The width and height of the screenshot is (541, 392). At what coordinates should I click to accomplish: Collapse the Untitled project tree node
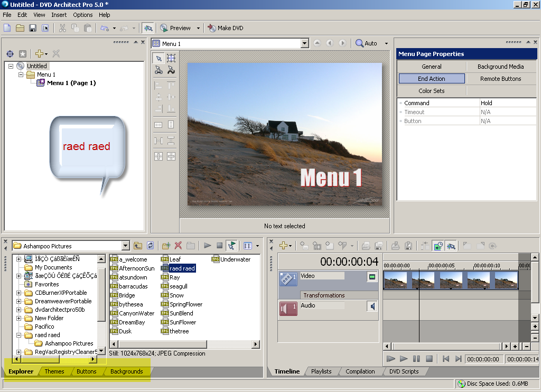point(11,66)
